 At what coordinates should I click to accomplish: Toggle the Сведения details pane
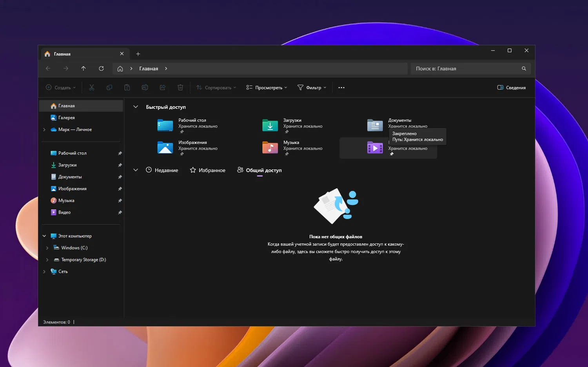click(x=512, y=88)
